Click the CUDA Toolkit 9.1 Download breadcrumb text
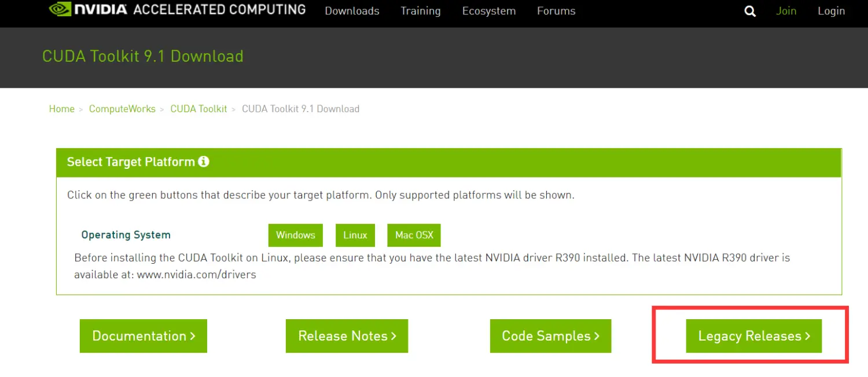 (x=300, y=109)
